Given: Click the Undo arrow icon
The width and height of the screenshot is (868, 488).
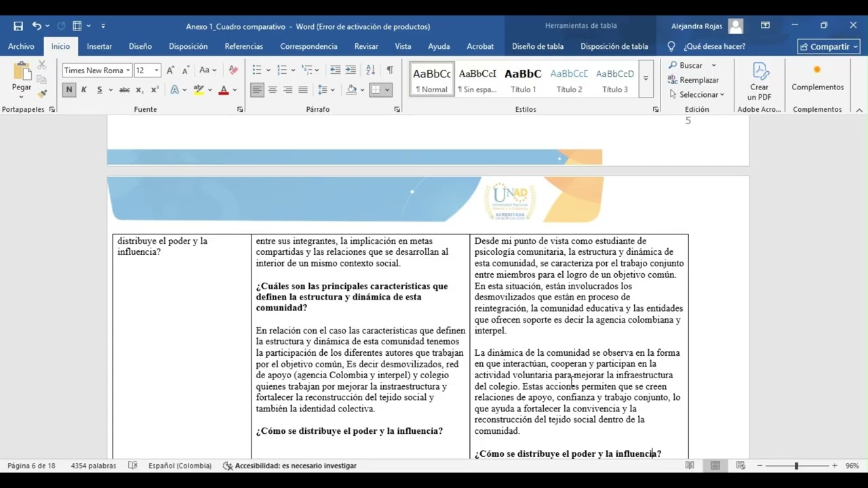Looking at the screenshot, I should pyautogui.click(x=37, y=26).
